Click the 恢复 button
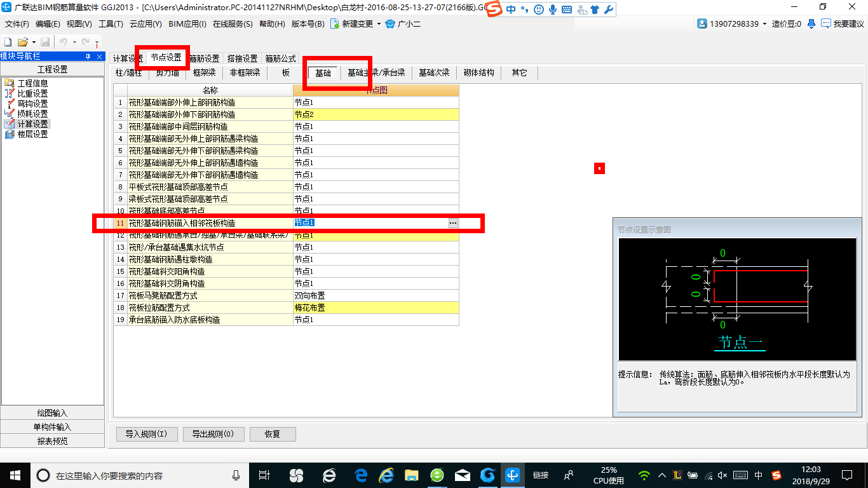 273,435
